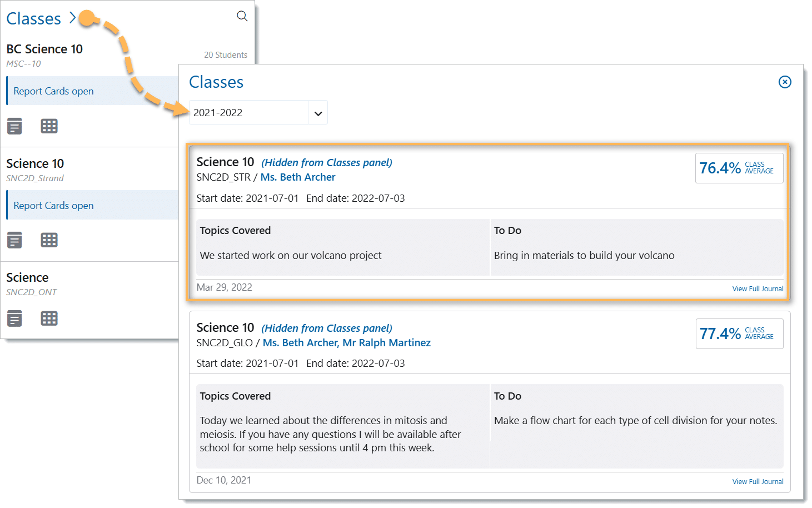Open journal icon under BC Science 10
The image size is (812, 508).
point(14,126)
